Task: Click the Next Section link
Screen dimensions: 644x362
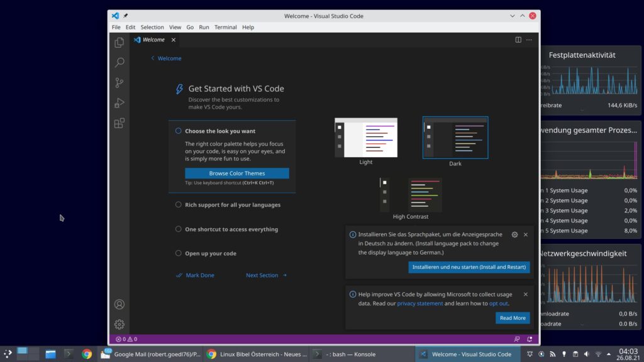Action: 266,275
